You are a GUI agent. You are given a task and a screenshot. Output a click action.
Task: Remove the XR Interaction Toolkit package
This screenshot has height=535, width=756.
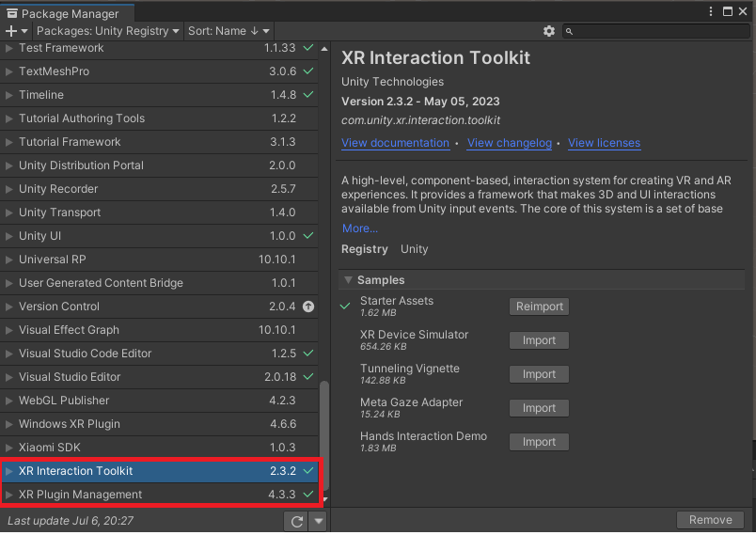pyautogui.click(x=710, y=520)
